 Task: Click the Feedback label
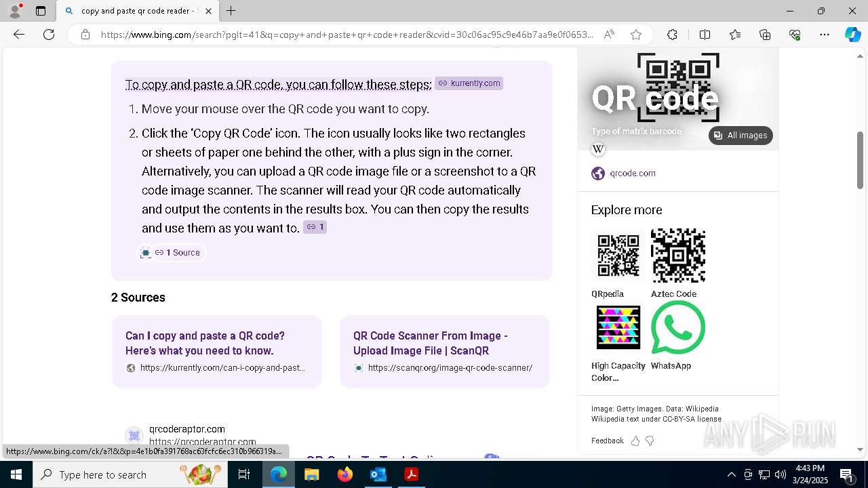[607, 441]
